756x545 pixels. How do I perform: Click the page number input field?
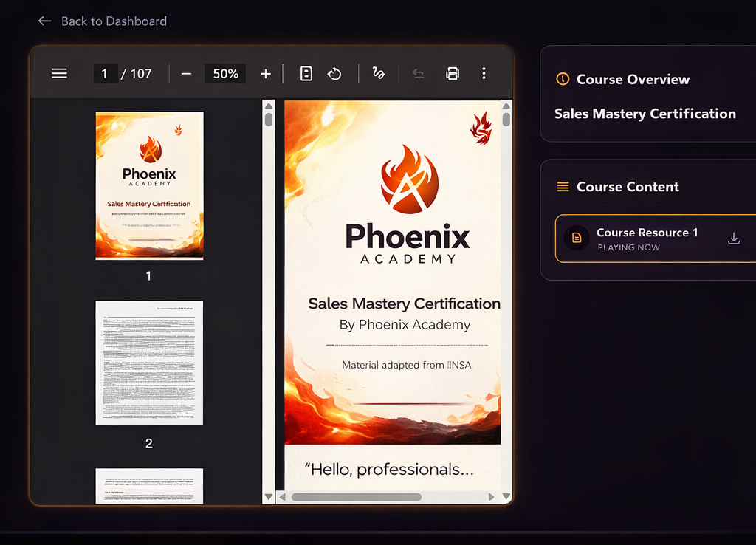tap(105, 73)
